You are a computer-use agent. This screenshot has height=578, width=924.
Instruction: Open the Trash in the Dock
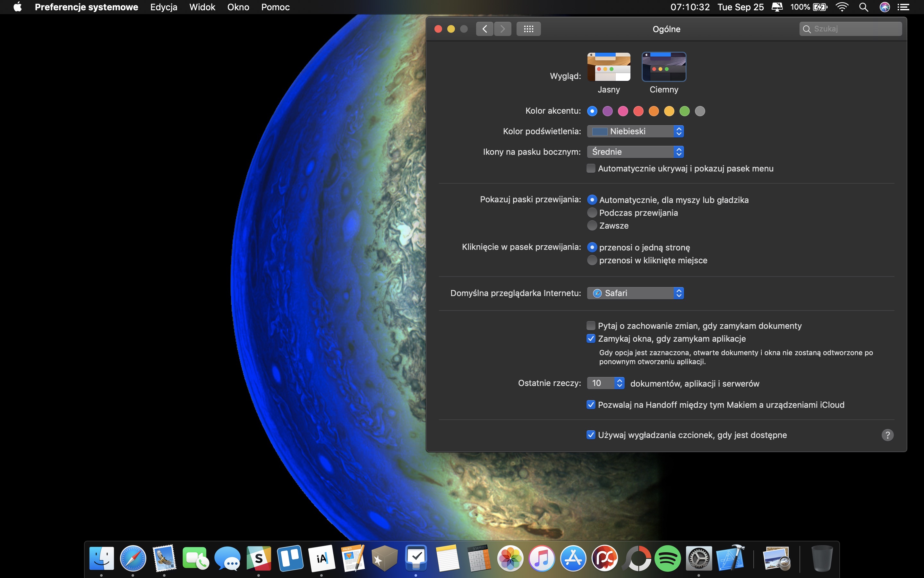coord(822,558)
